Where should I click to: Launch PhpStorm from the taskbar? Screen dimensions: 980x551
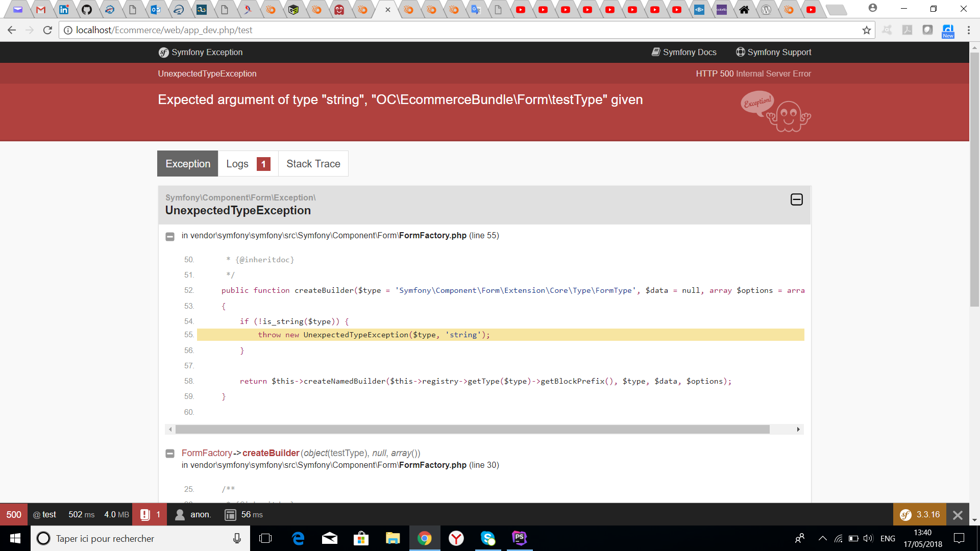click(x=519, y=538)
